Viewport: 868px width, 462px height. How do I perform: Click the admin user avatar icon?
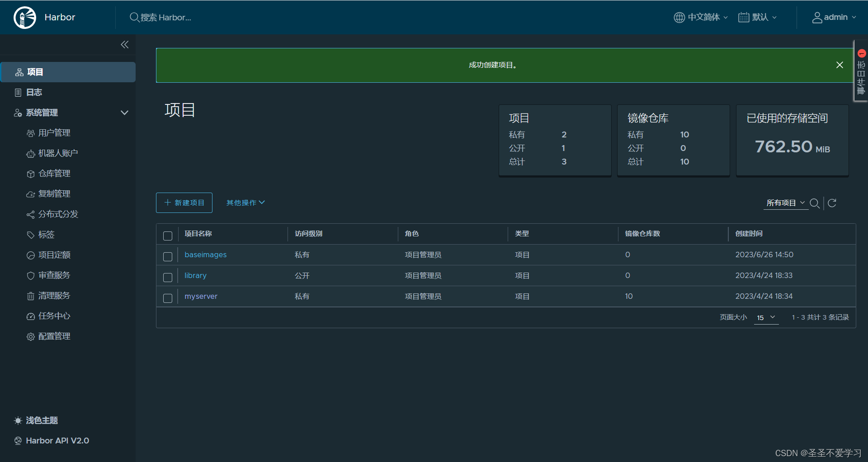click(x=817, y=18)
